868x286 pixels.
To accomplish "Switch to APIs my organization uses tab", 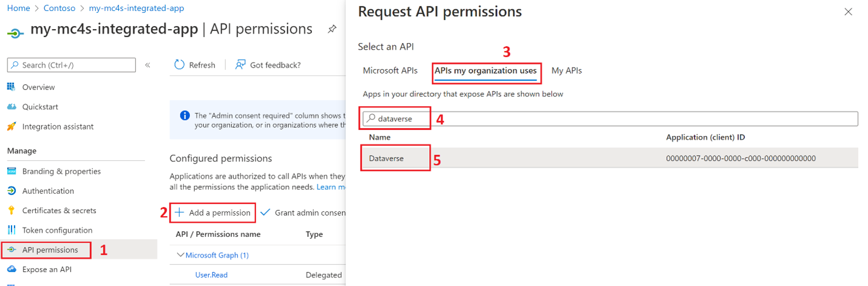I will [x=486, y=70].
